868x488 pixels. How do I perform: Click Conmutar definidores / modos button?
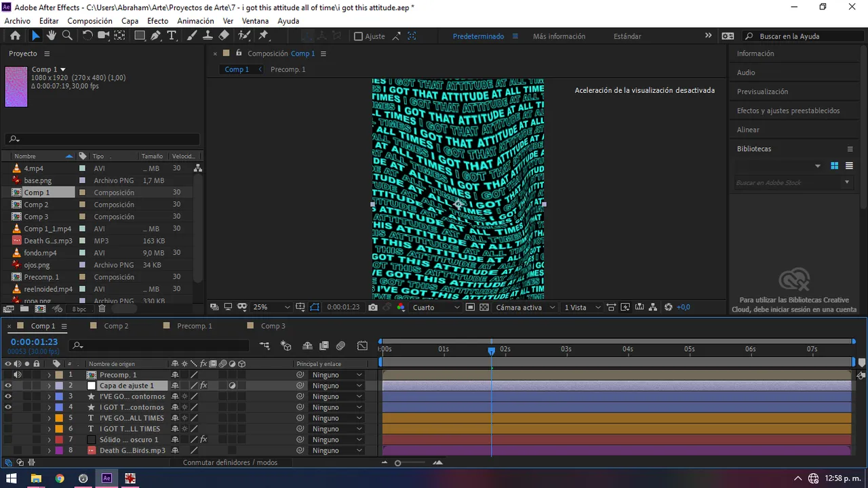point(230,463)
